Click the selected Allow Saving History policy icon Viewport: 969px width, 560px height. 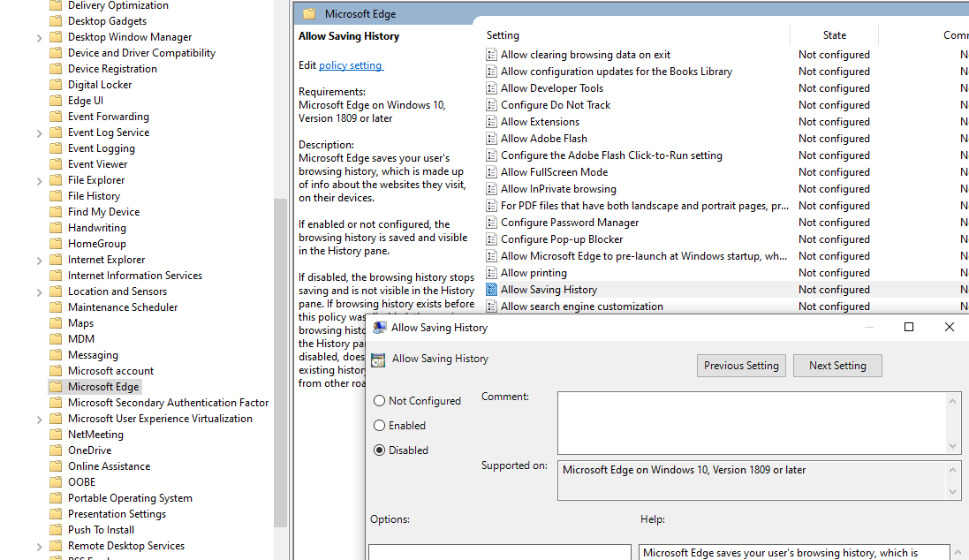(x=491, y=289)
